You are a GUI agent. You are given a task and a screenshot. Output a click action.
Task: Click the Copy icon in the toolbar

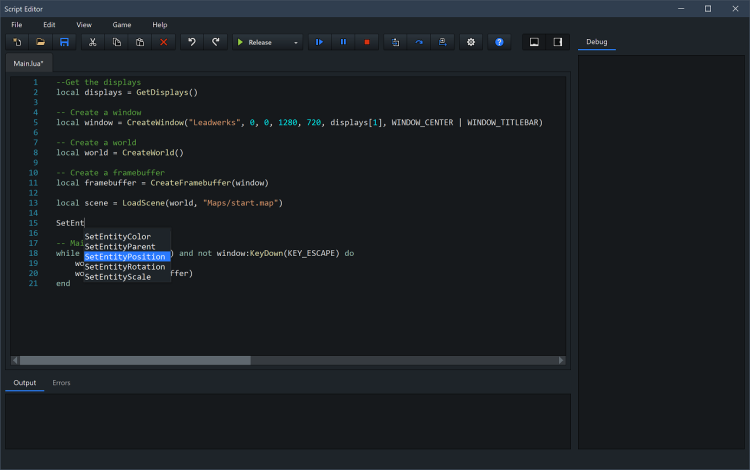coord(116,42)
